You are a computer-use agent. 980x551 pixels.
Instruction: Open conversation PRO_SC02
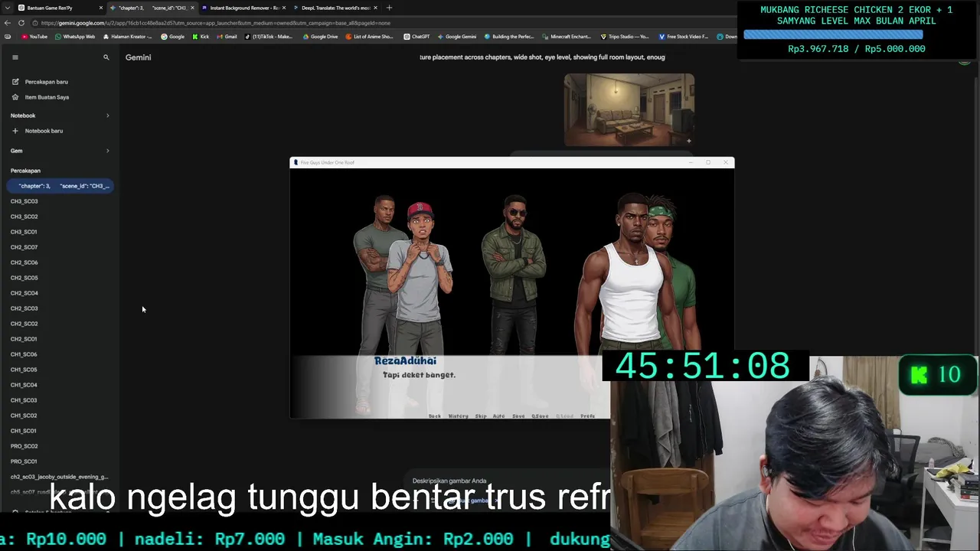pos(24,446)
